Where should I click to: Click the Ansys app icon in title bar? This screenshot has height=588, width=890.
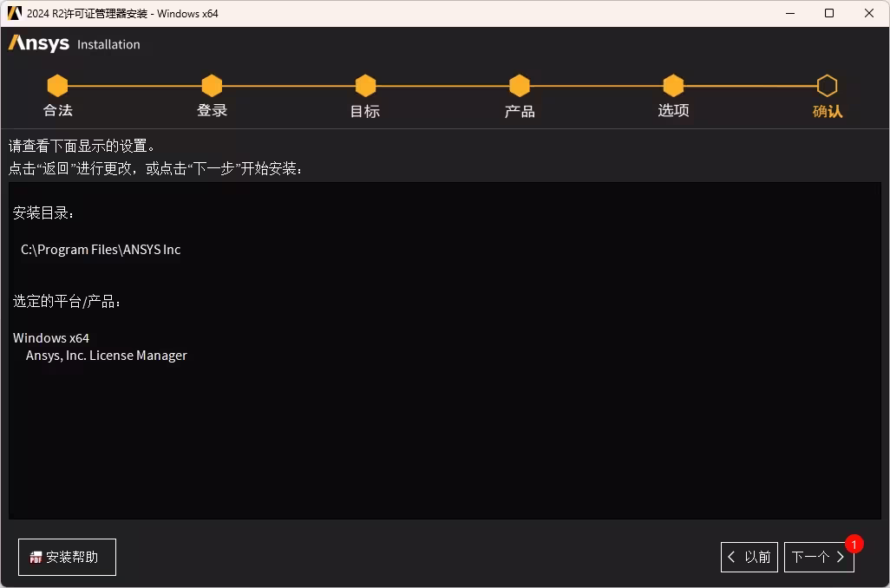pos(14,13)
